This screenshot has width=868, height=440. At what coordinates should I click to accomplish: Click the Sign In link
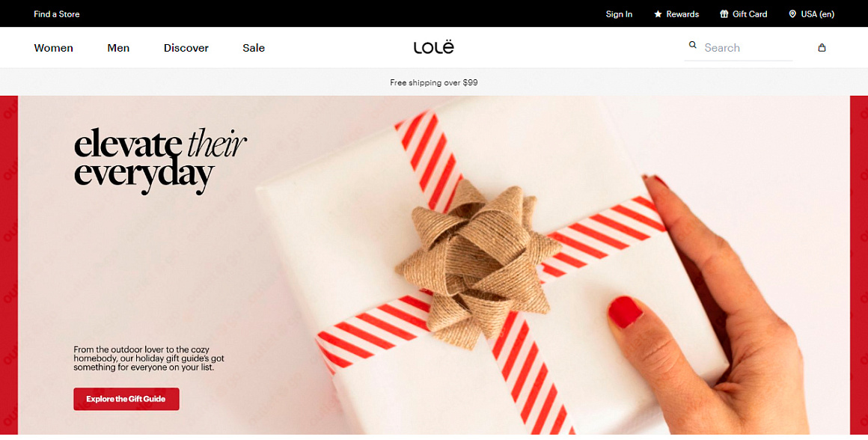click(619, 13)
